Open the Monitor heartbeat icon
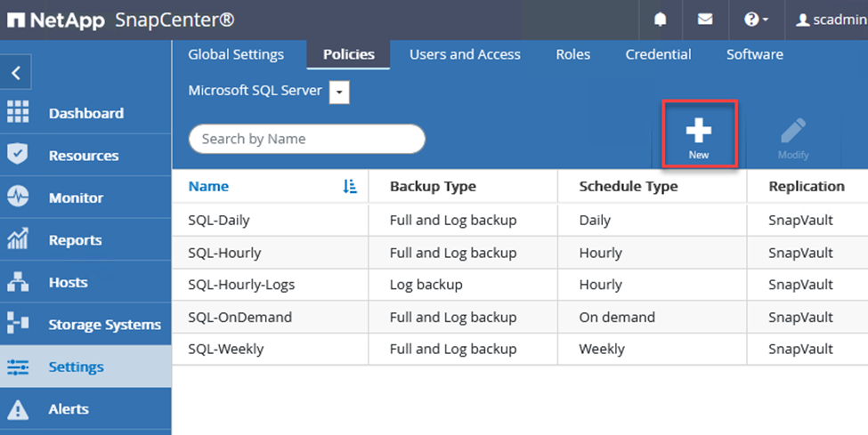Image resolution: width=868 pixels, height=435 pixels. click(18, 197)
